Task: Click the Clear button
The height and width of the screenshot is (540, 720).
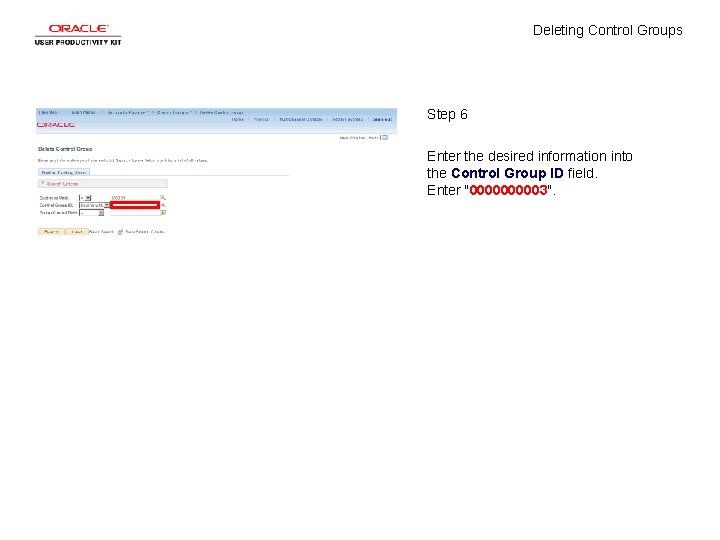Action: [77, 232]
